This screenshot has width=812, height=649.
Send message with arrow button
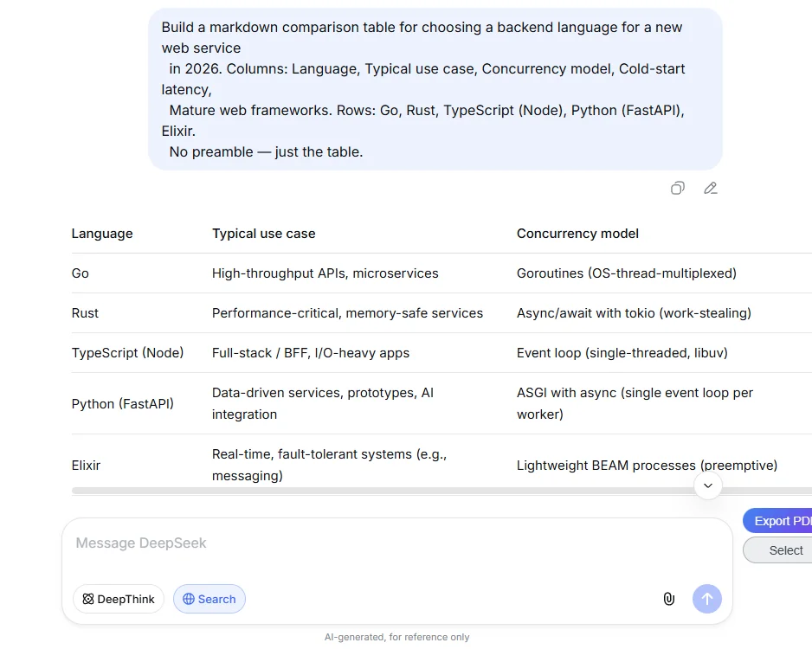click(707, 599)
